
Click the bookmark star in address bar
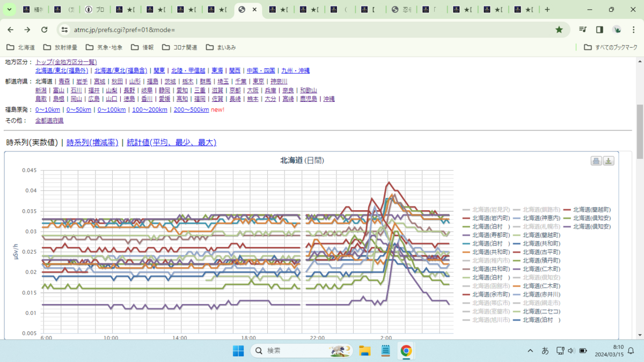tap(559, 29)
